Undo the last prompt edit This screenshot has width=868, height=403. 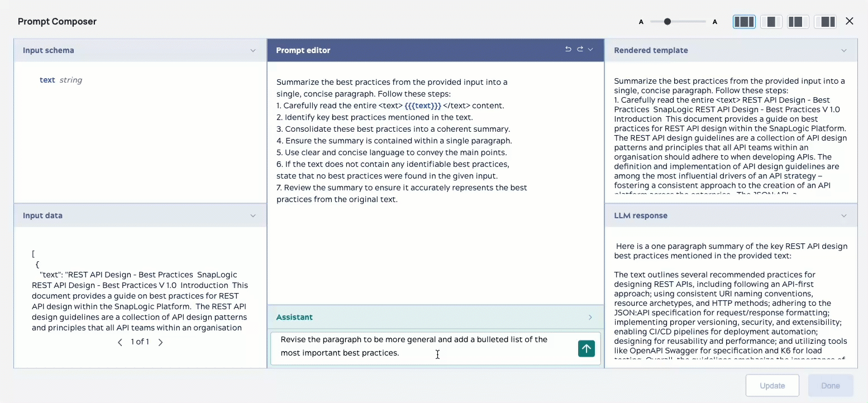click(x=567, y=49)
